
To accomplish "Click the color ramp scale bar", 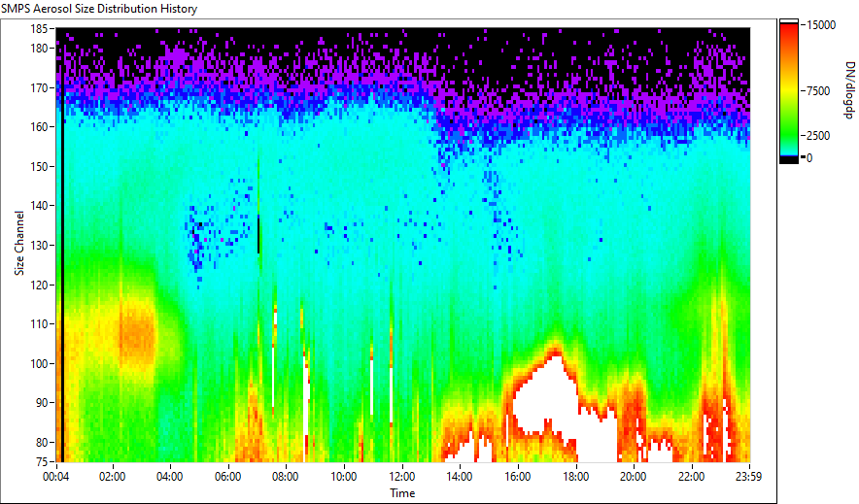I will pyautogui.click(x=789, y=91).
